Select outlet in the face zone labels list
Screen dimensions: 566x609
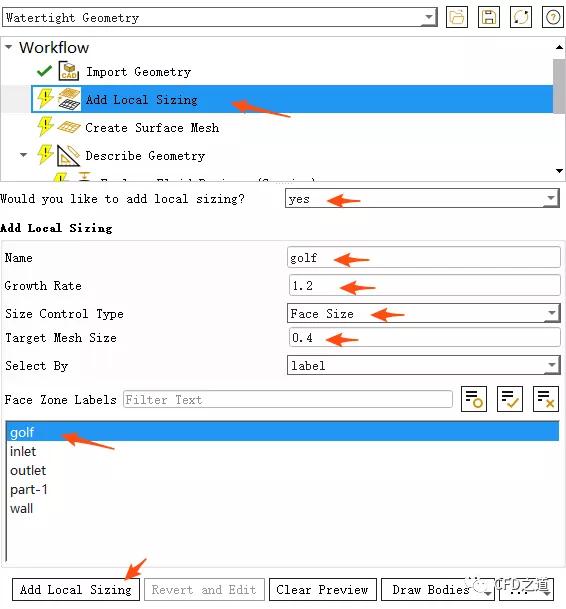point(283,470)
